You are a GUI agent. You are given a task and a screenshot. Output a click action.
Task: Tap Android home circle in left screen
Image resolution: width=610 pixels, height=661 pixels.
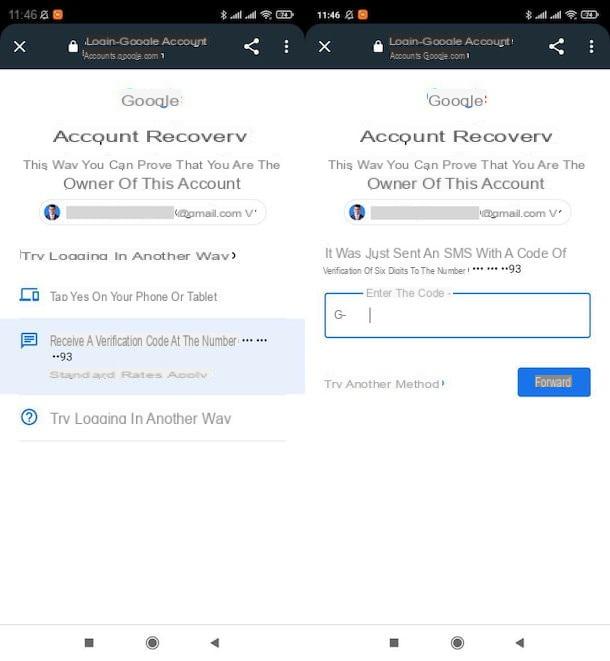pos(152,643)
